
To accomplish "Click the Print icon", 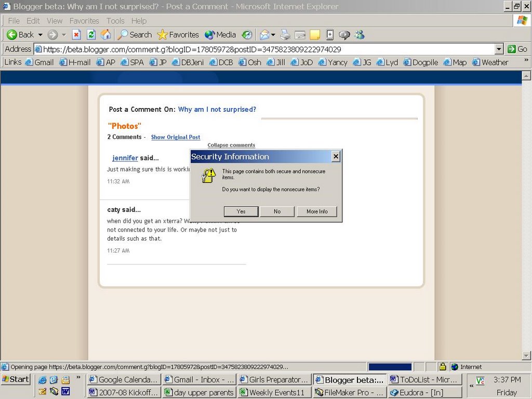I will 285,35.
